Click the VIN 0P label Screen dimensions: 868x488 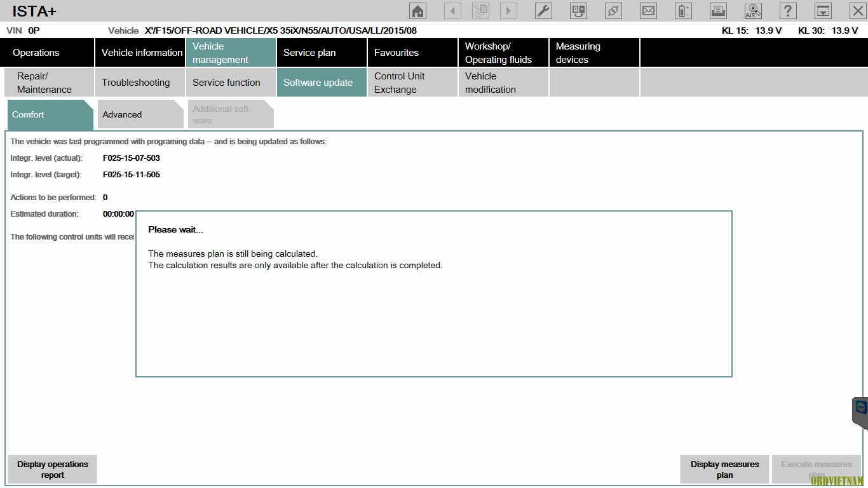coord(23,30)
